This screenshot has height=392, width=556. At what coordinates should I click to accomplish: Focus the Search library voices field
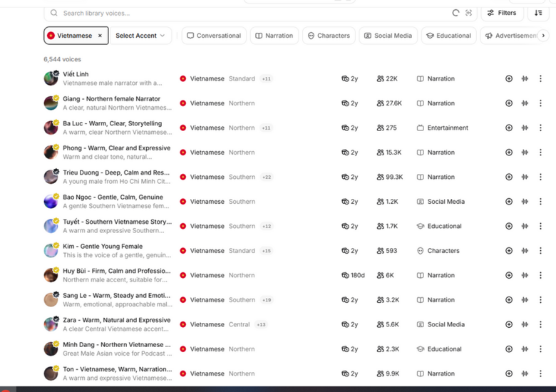click(x=248, y=13)
